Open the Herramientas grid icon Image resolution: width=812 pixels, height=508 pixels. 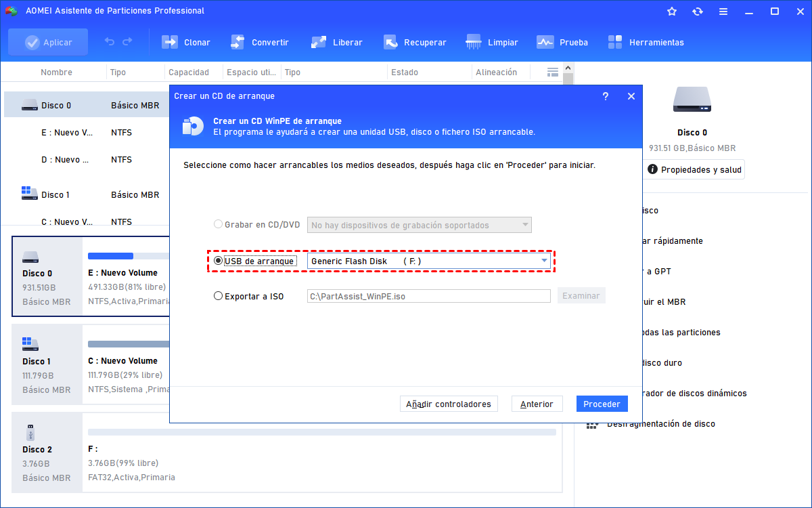tap(615, 42)
